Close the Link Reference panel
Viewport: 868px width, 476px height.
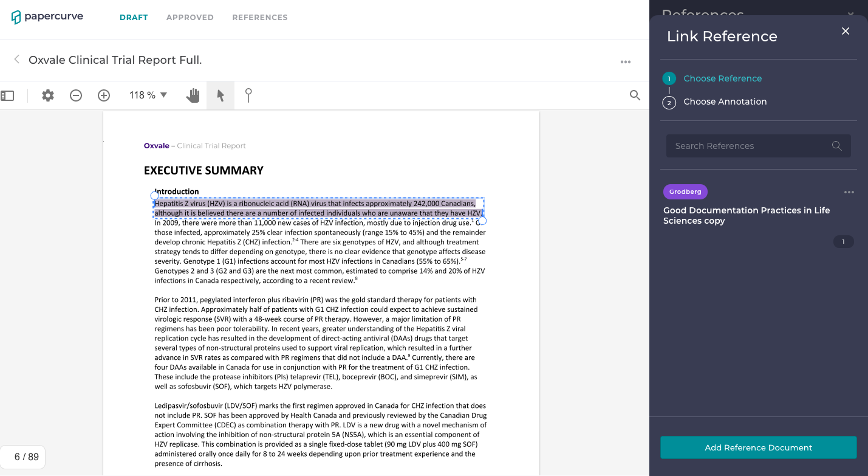(846, 31)
